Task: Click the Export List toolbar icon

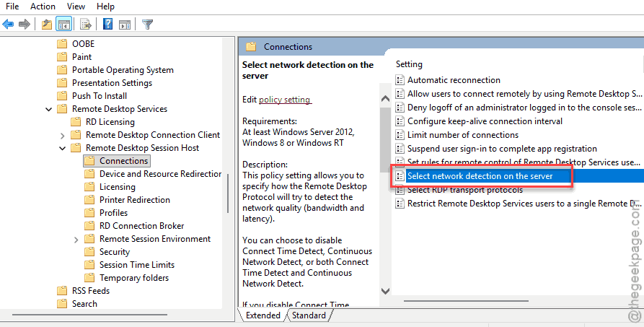Action: pyautogui.click(x=85, y=25)
